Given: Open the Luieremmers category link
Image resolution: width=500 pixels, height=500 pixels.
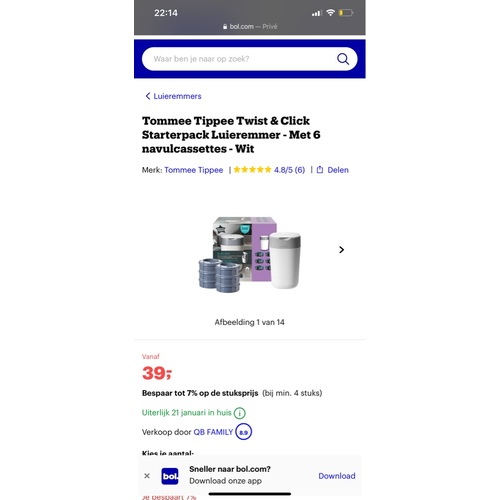Looking at the screenshot, I should pos(177,96).
